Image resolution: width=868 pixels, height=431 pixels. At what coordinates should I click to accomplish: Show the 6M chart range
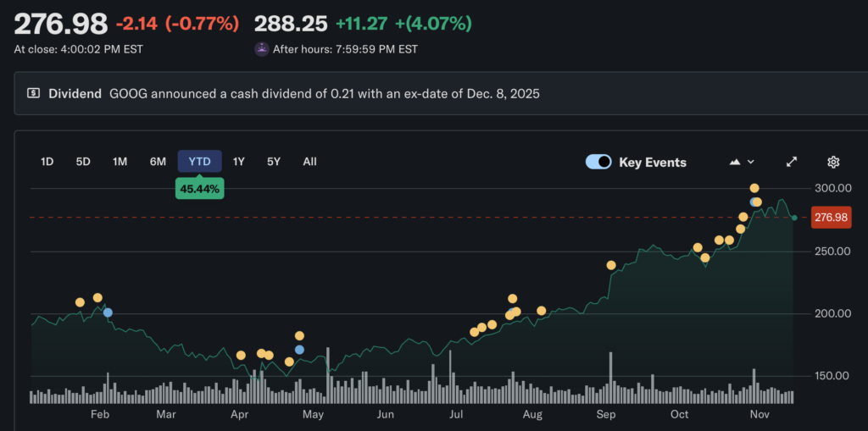click(x=158, y=161)
